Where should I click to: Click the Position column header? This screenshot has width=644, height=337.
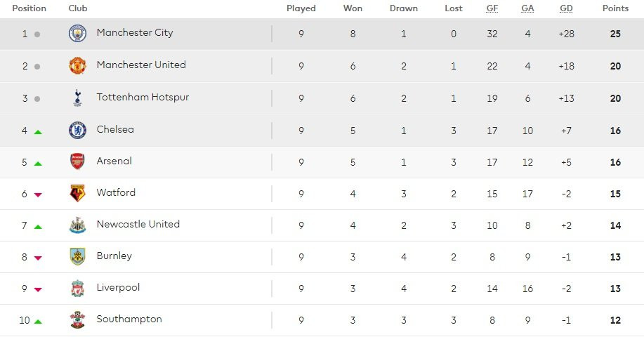coord(29,8)
